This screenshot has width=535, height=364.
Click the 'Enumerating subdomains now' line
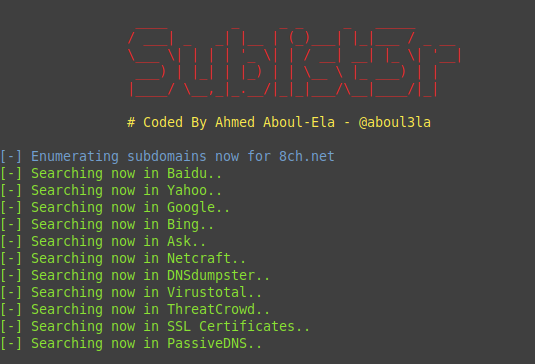pyautogui.click(x=167, y=156)
